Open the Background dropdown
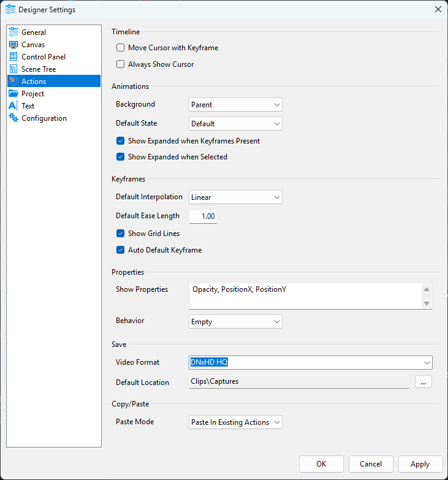This screenshot has width=448, height=480. click(x=235, y=105)
